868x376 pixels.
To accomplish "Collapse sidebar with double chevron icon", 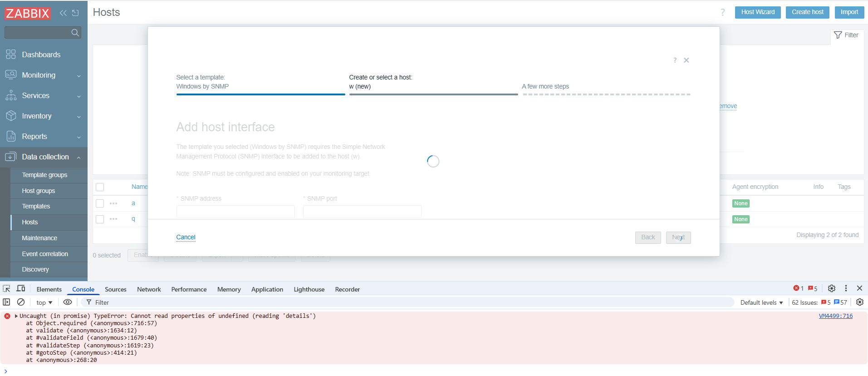I will 63,13.
